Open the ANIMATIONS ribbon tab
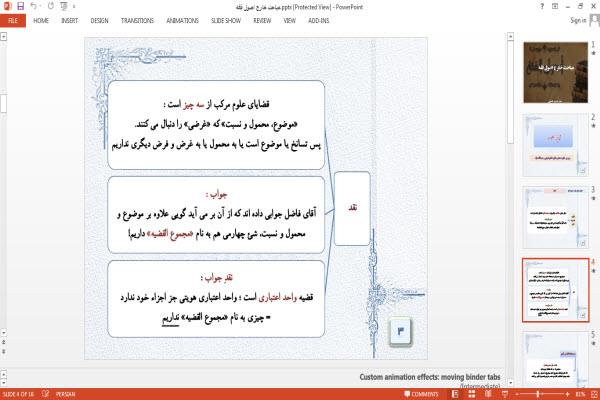 point(183,21)
